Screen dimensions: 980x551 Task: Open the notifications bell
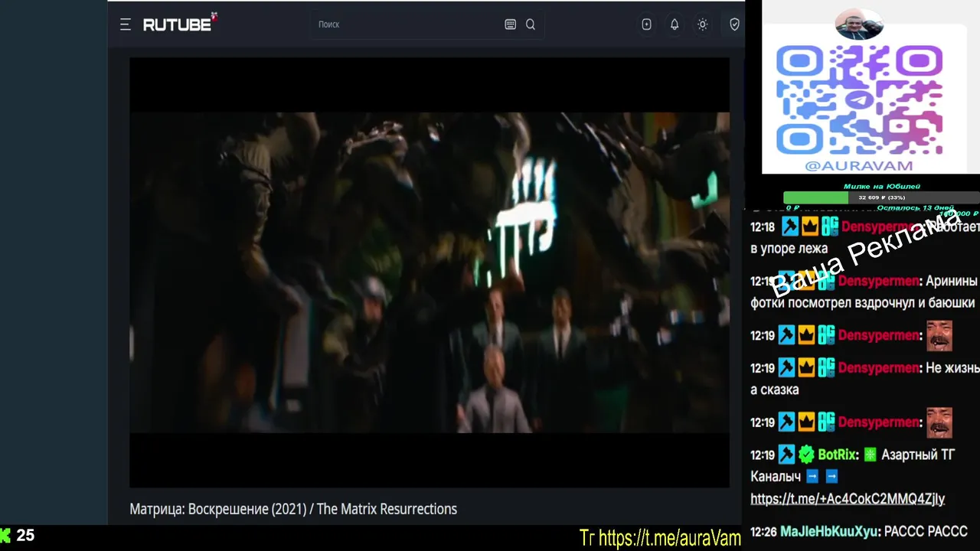(x=675, y=24)
